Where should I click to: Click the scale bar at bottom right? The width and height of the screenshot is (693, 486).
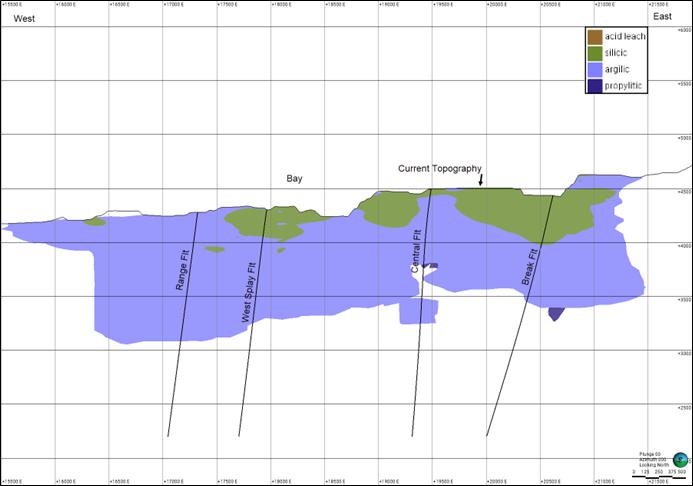[x=659, y=477]
